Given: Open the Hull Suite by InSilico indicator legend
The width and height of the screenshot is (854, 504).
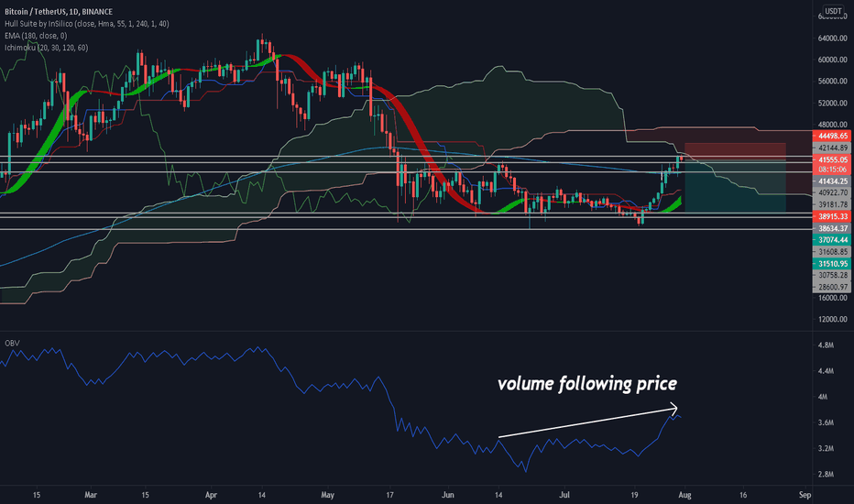Looking at the screenshot, I should [x=87, y=24].
